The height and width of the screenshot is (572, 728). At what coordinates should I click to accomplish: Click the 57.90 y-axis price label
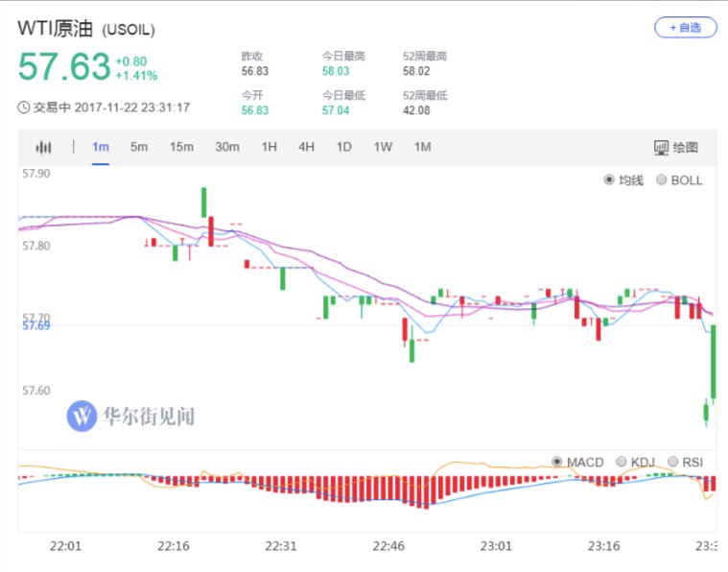click(36, 174)
